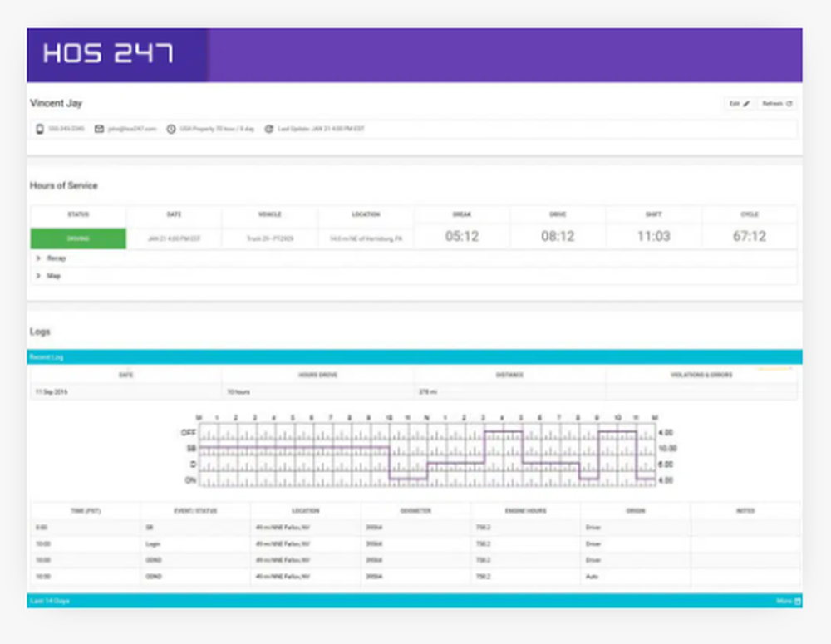Click the phone icon beside Vincent Jay's number
The width and height of the screenshot is (831, 644).
(x=40, y=130)
